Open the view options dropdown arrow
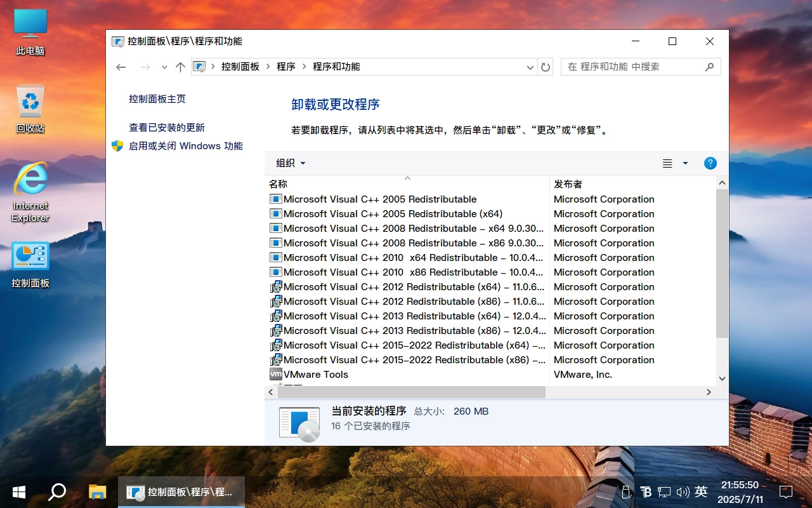This screenshot has height=508, width=812. [x=684, y=163]
